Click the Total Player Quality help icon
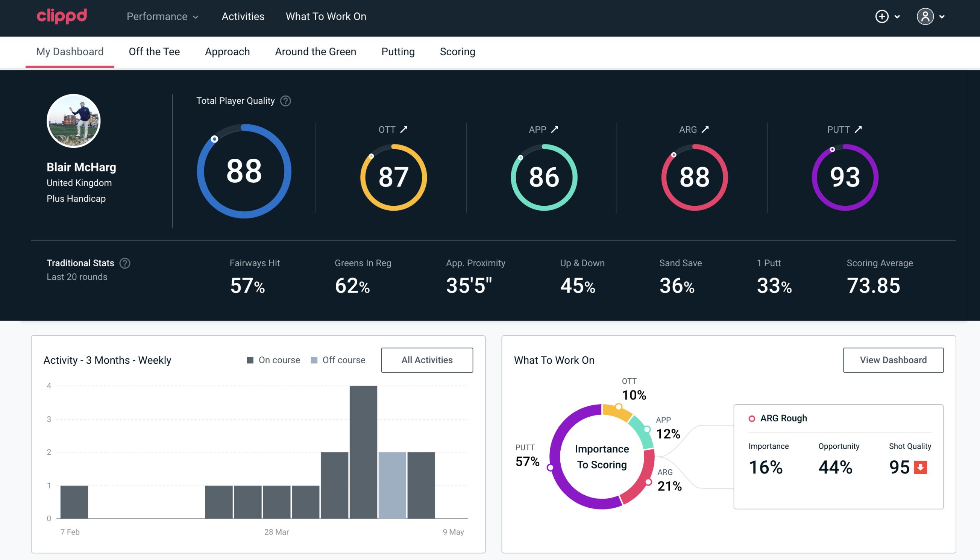The width and height of the screenshot is (980, 560). 285,101
